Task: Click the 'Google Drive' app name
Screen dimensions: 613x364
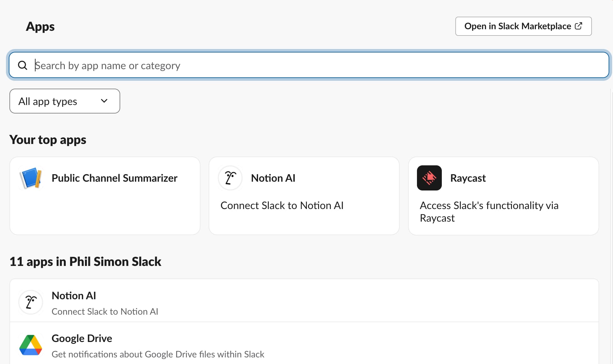Action: [82, 338]
